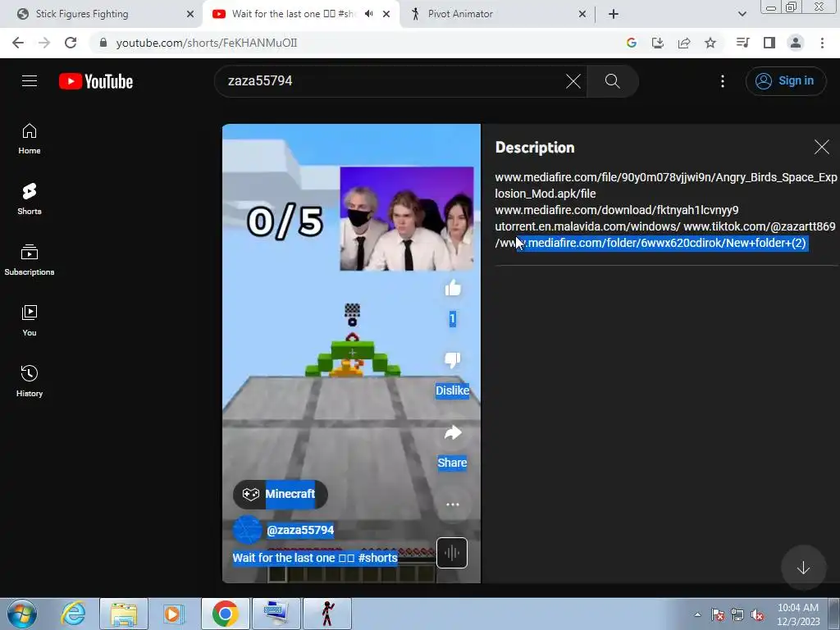Toggle Chrome side panel
Image resolution: width=840 pixels, height=630 pixels.
[x=769, y=43]
